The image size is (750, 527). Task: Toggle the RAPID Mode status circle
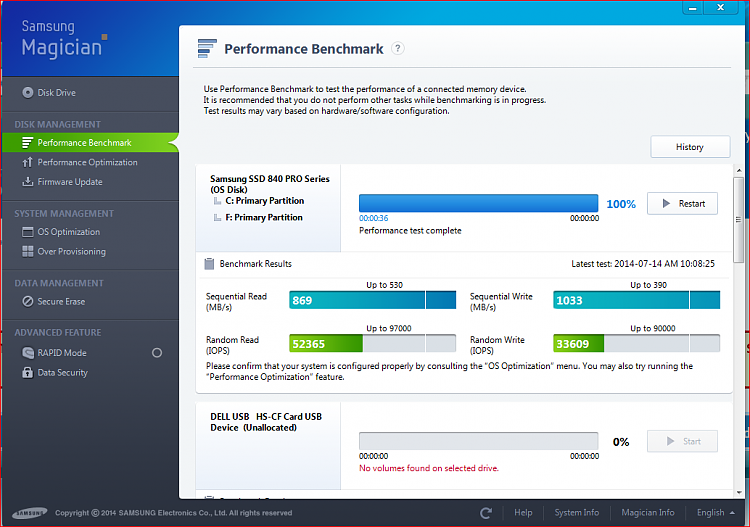(x=157, y=353)
